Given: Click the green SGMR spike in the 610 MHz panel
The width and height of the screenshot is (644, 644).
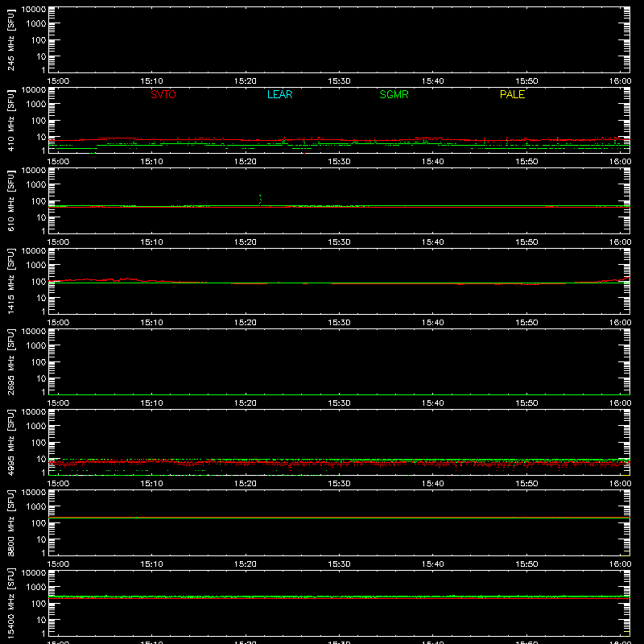Looking at the screenshot, I should [x=260, y=200].
